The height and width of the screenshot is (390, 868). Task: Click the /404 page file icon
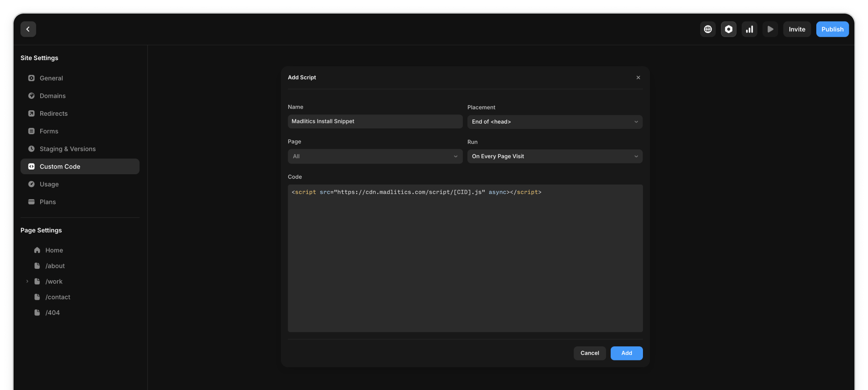(x=37, y=312)
